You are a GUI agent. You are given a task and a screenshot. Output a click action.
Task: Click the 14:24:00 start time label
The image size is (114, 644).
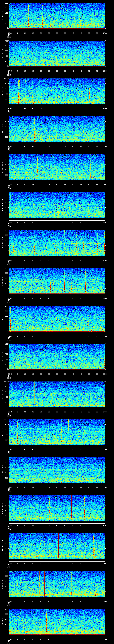pyautogui.click(x=9, y=336)
